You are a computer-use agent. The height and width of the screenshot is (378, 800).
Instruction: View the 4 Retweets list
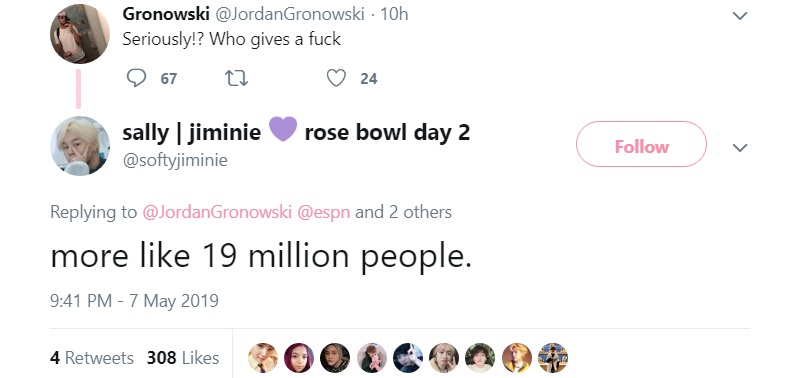click(92, 358)
